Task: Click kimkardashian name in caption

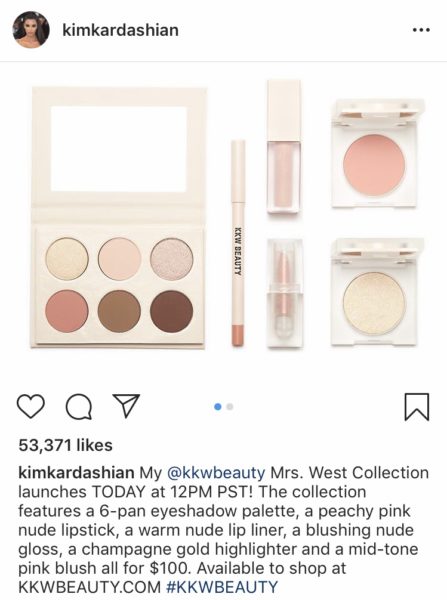Action: pos(76,473)
